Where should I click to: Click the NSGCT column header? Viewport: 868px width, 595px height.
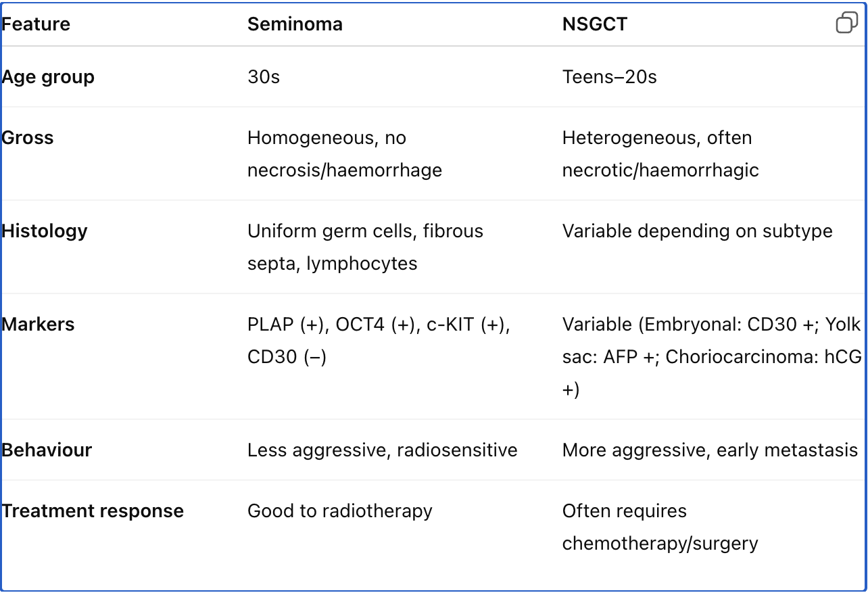pos(594,24)
